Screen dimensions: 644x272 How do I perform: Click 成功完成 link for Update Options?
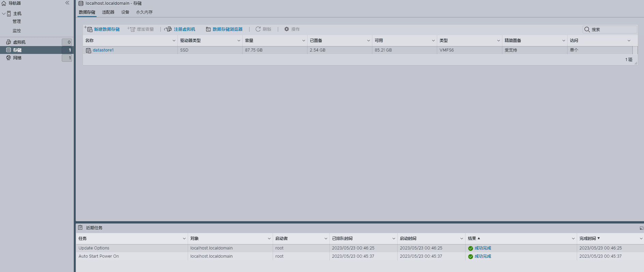tap(483, 248)
